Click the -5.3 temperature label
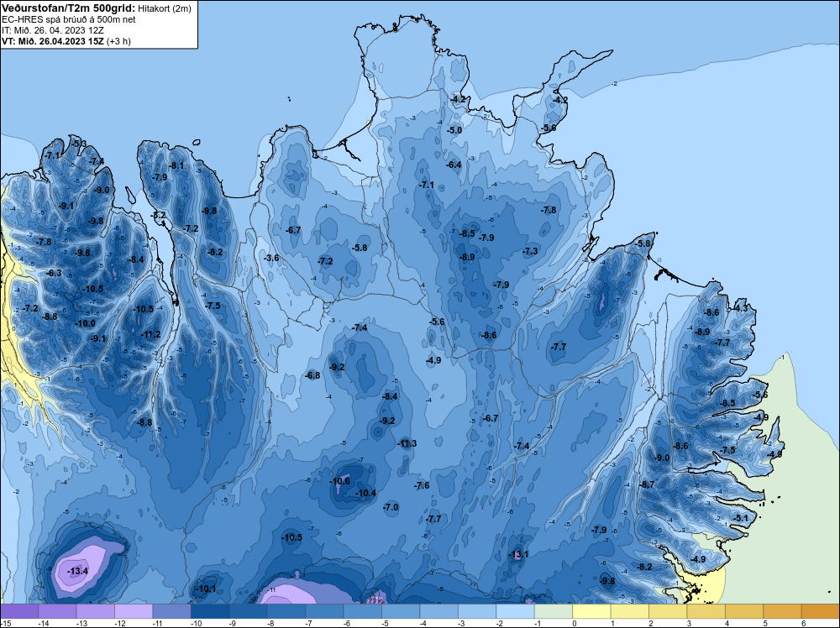 (x=79, y=144)
